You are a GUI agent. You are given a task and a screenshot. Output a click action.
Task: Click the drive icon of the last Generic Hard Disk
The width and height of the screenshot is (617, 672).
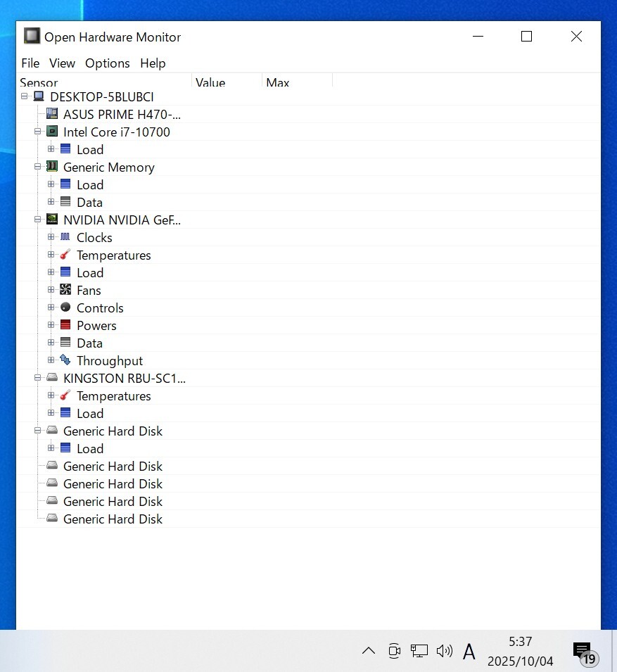(52, 518)
